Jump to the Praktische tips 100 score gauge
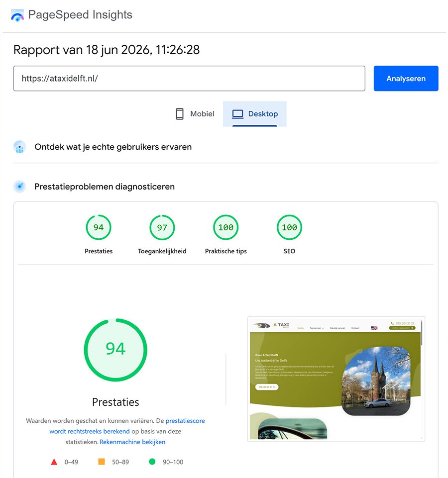This screenshot has height=478, width=448. coord(226,227)
